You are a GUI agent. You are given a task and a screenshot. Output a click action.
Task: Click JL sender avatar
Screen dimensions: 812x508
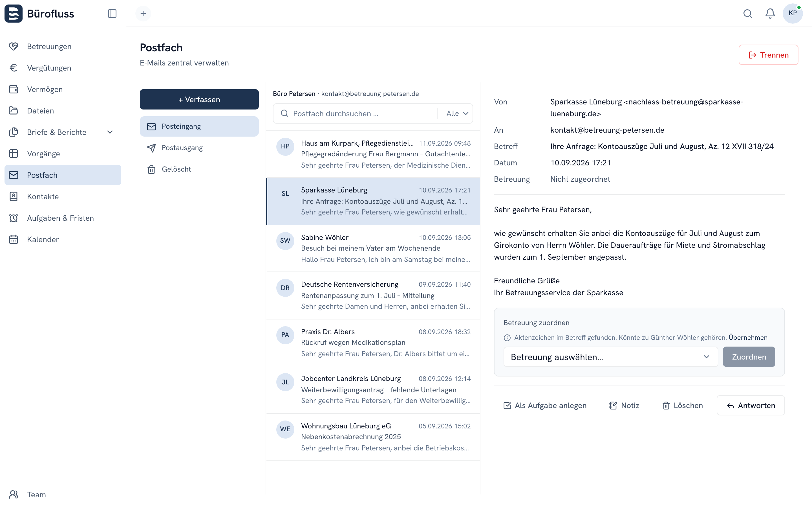pos(285,382)
